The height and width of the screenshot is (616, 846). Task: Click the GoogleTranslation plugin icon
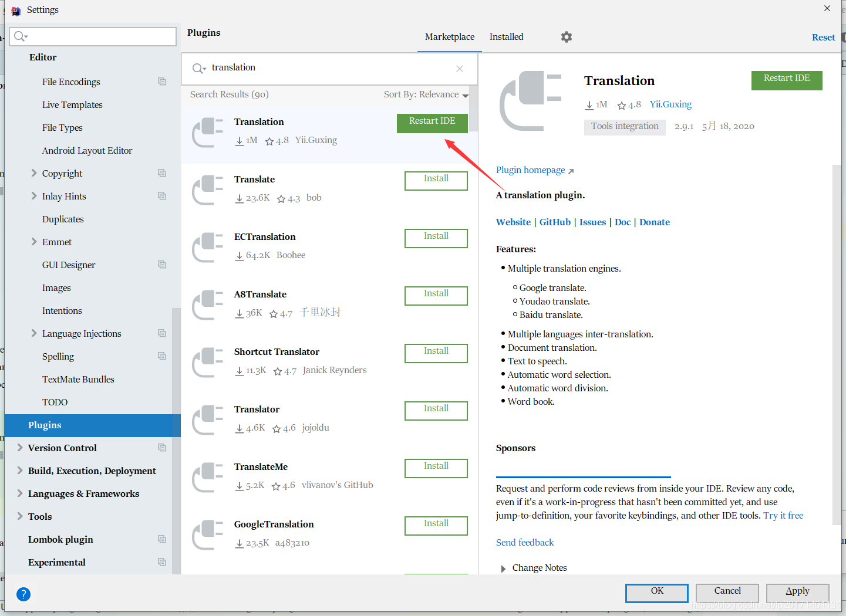(208, 535)
